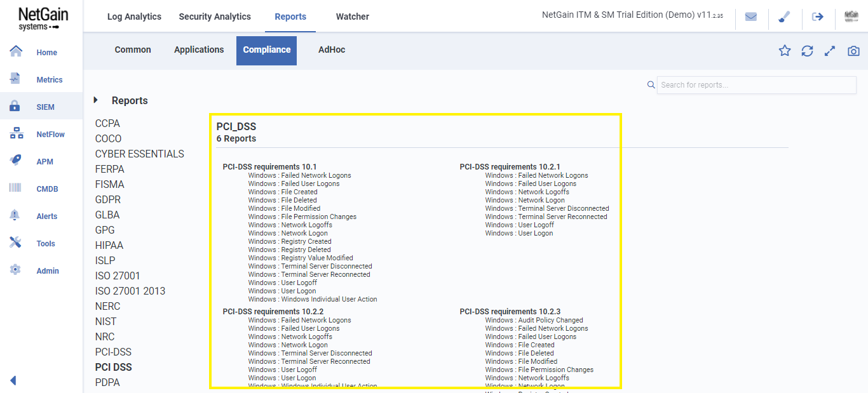Select bold PCI DSS category
This screenshot has width=868, height=393.
pos(114,368)
